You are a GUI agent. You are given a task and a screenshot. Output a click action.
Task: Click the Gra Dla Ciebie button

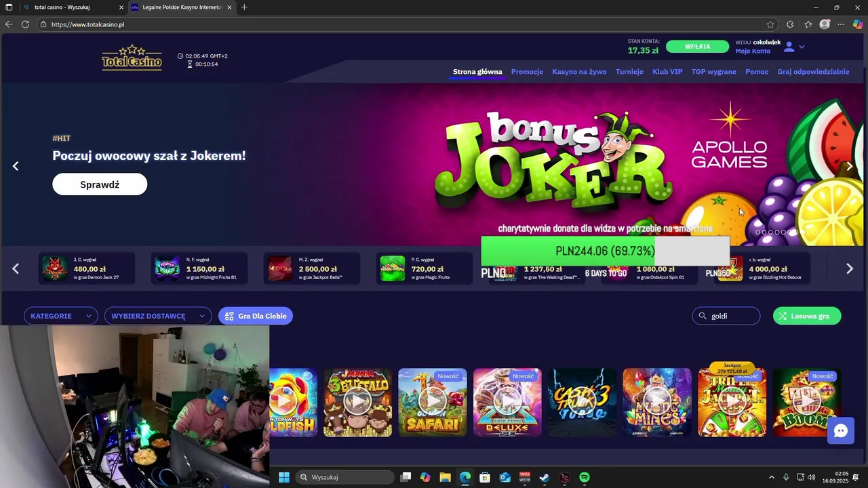click(x=256, y=316)
